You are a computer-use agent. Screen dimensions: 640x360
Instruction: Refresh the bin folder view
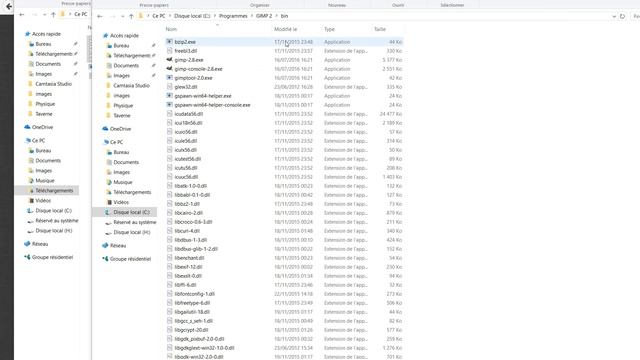622,16
